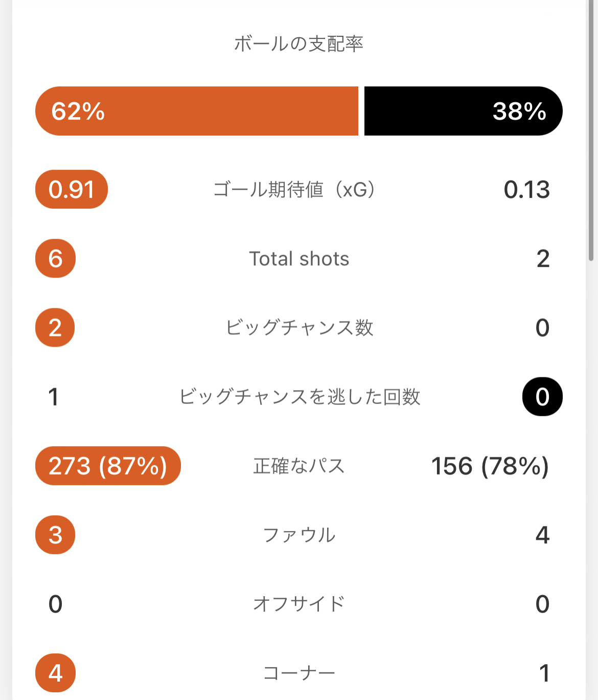This screenshot has width=598, height=700.
Task: Select the orange 273 (87%) passes badge
Action: pos(108,466)
